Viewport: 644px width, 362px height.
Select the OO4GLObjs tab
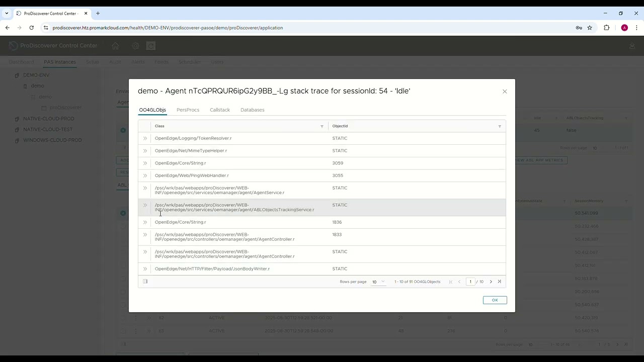click(152, 110)
